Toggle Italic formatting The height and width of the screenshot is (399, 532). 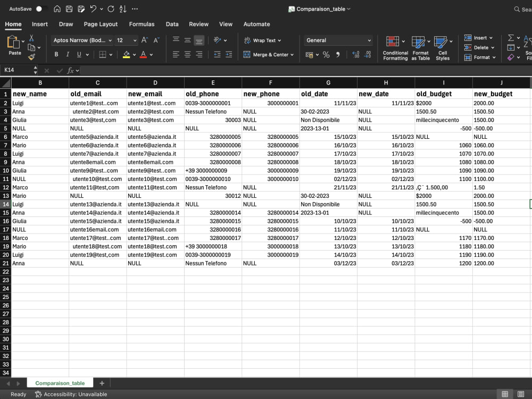pyautogui.click(x=68, y=54)
